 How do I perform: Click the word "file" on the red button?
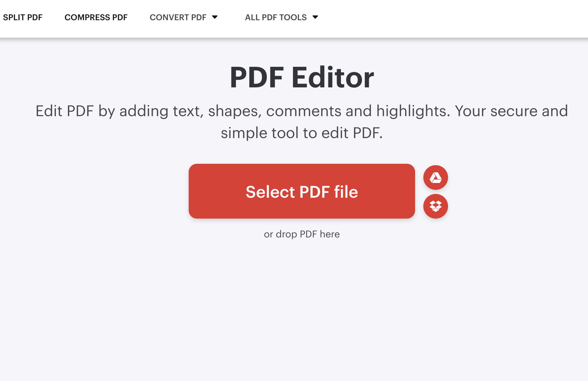[x=346, y=192]
